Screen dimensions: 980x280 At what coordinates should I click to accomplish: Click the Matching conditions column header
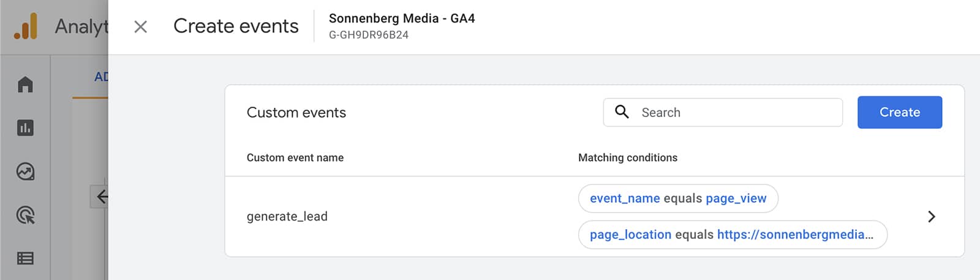coord(628,157)
